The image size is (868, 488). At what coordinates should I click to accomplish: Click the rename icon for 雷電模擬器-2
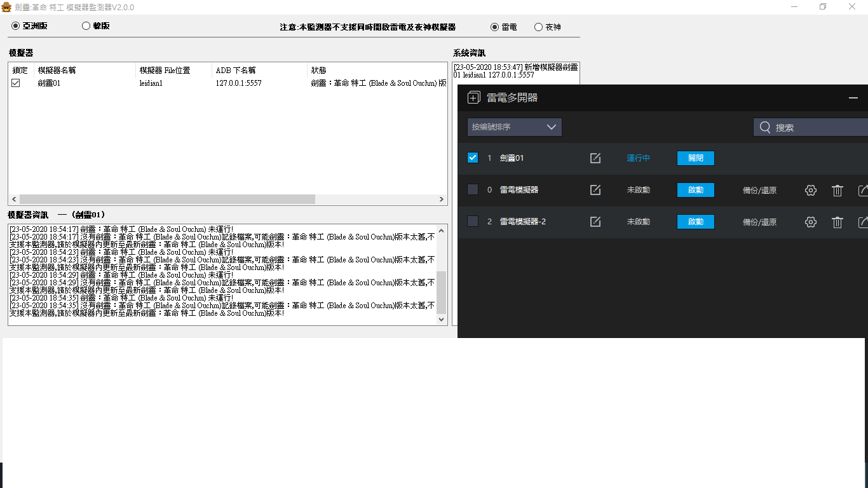coord(595,222)
